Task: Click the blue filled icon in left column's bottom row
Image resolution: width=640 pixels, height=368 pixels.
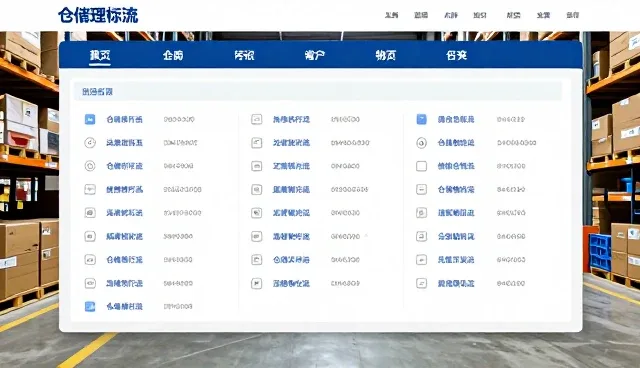Action: (90, 306)
